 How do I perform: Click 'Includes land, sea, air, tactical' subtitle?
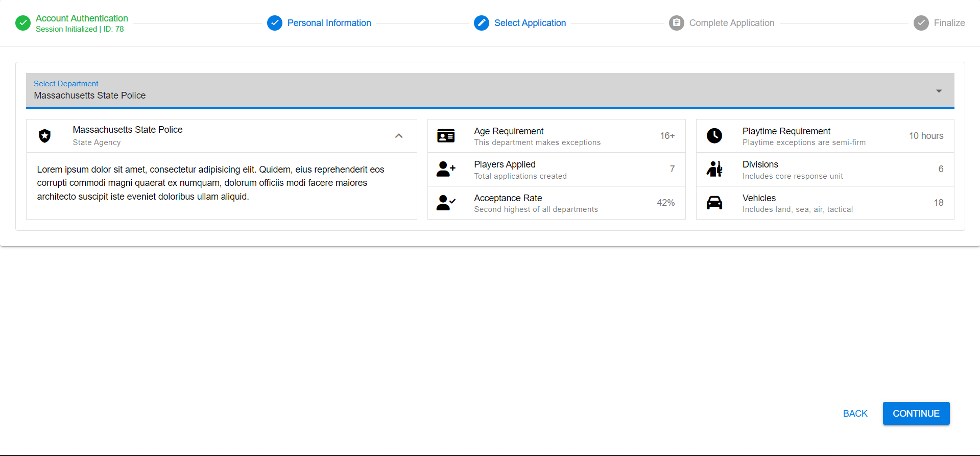[798, 209]
